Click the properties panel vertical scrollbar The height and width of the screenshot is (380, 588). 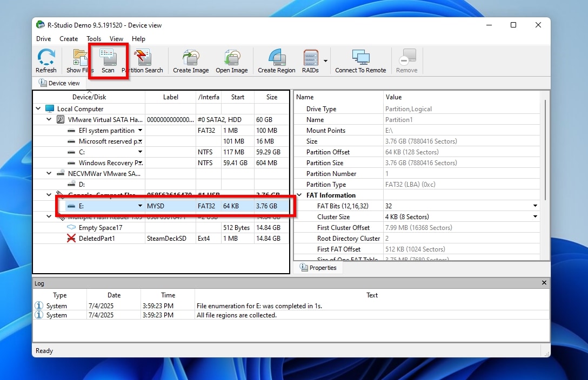click(x=545, y=150)
